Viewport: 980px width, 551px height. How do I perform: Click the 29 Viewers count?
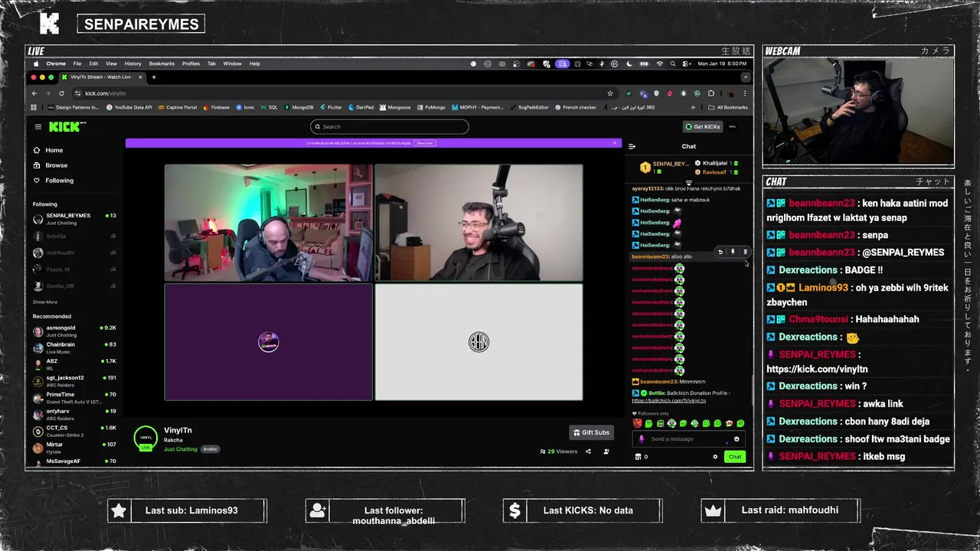point(558,452)
